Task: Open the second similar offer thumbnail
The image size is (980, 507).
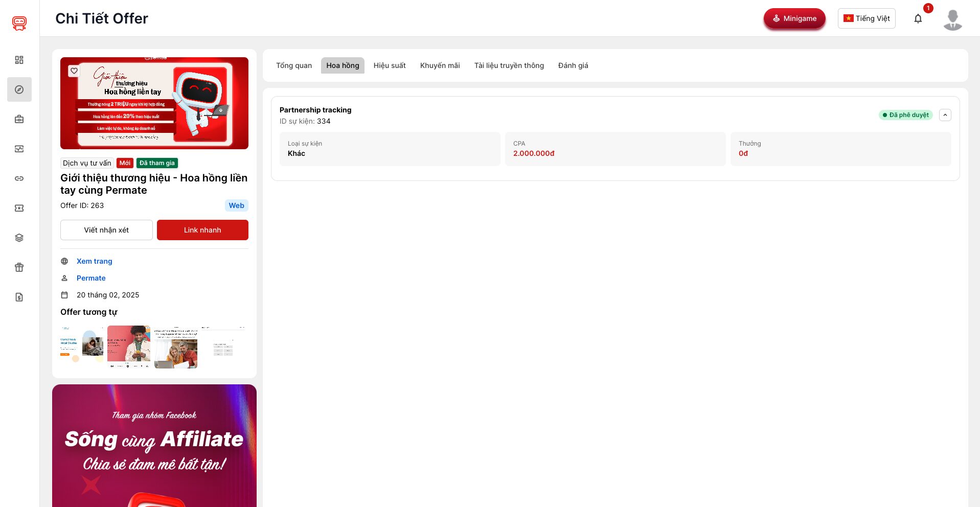Action: (129, 347)
